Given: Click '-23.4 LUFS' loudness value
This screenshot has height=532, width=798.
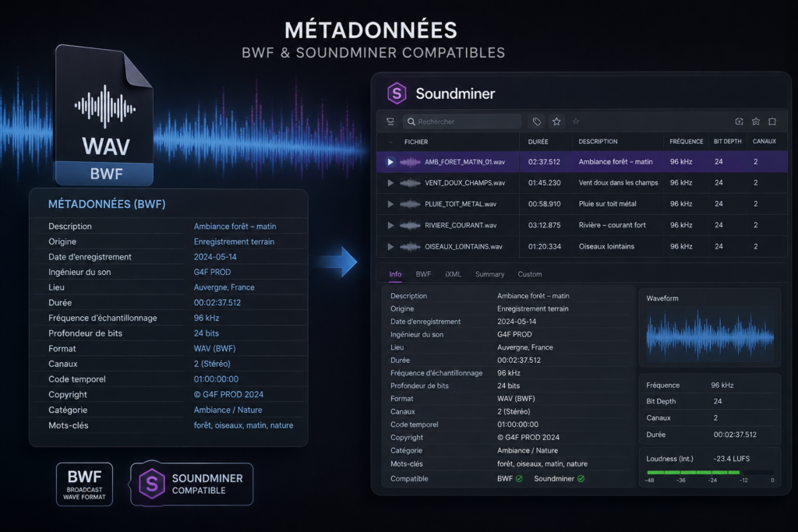Looking at the screenshot, I should pyautogui.click(x=731, y=459).
